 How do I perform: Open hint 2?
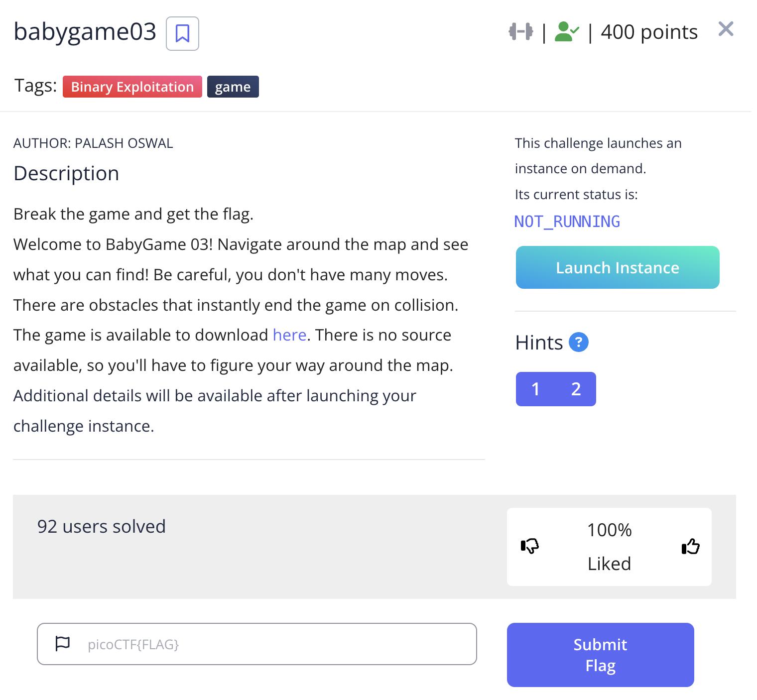click(x=575, y=389)
